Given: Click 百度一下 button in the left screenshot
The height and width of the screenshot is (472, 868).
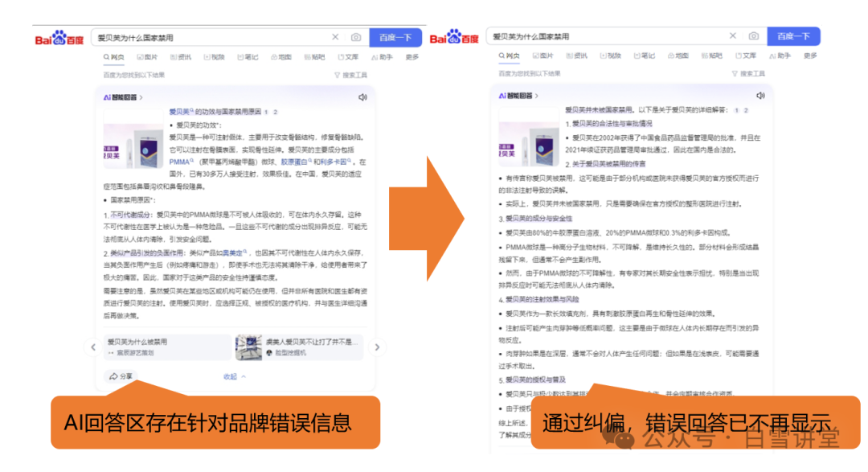Looking at the screenshot, I should click(395, 37).
